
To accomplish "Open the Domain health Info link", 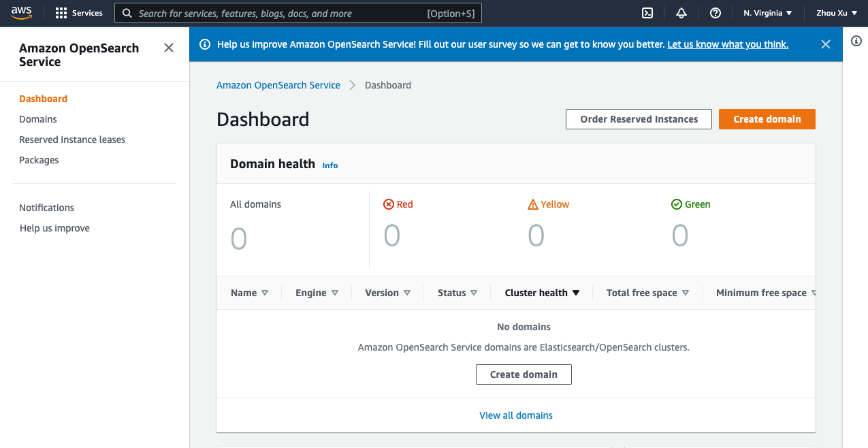I will tap(330, 165).
